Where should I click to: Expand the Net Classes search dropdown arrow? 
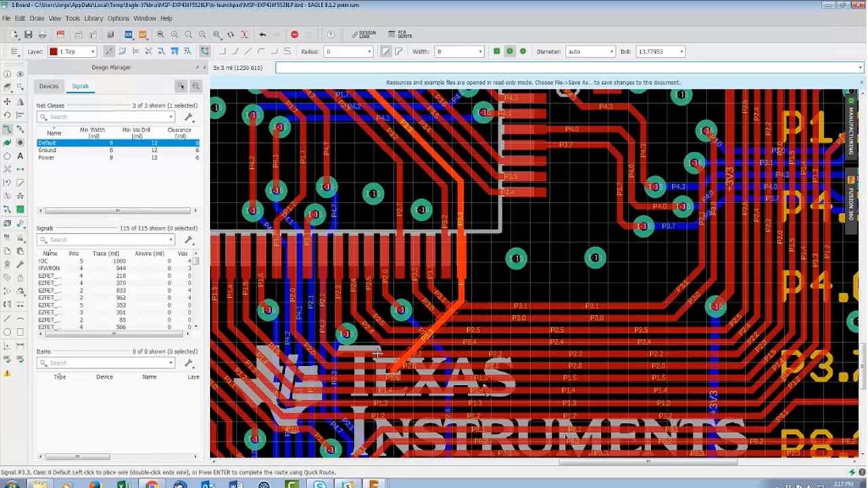pyautogui.click(x=171, y=117)
